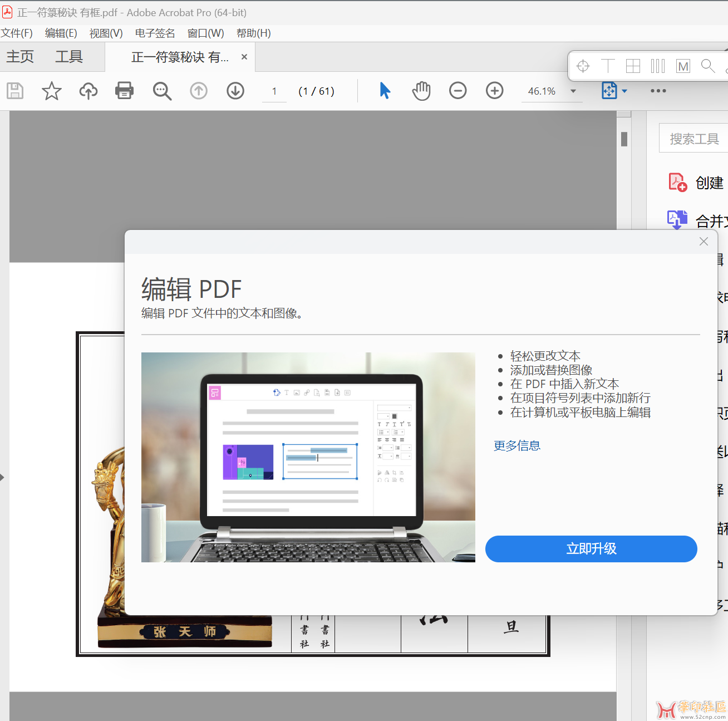The width and height of the screenshot is (728, 721).
Task: Open the Combine files tool icon
Action: 677,220
